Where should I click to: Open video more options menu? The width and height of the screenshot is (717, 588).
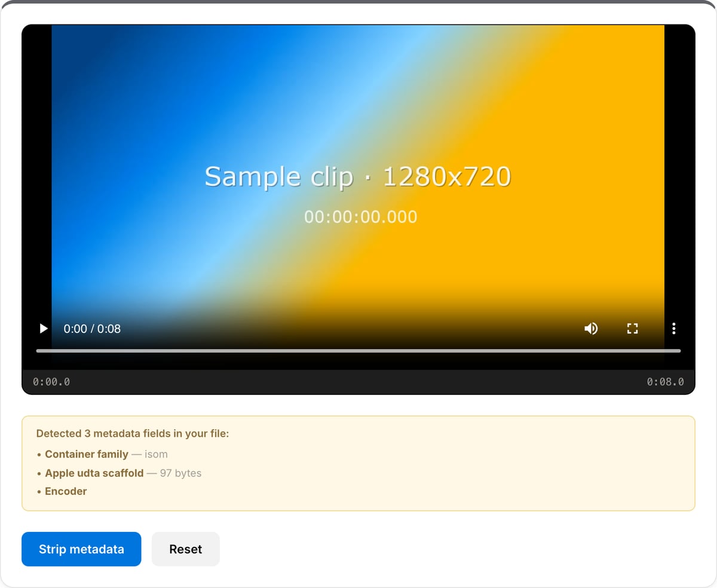(674, 329)
